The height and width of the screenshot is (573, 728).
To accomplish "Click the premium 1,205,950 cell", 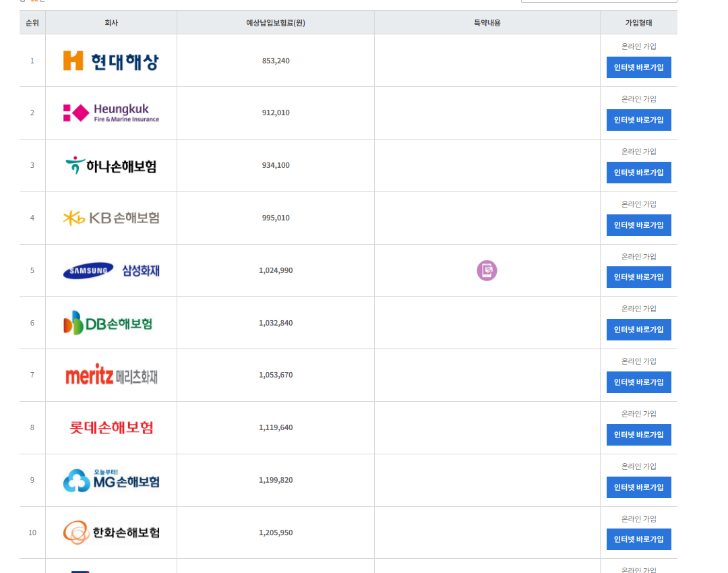I will pos(275,533).
